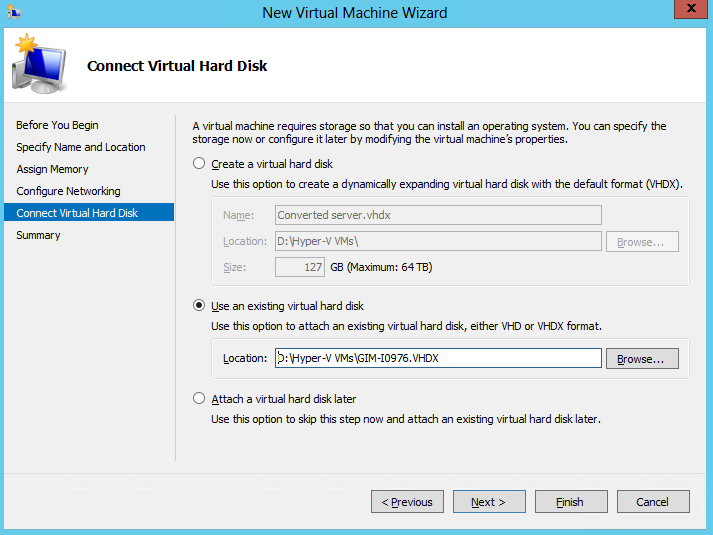Screen dimensions: 713x535
Task: Select Connect Virtual Hard Disk step
Action: [89, 212]
